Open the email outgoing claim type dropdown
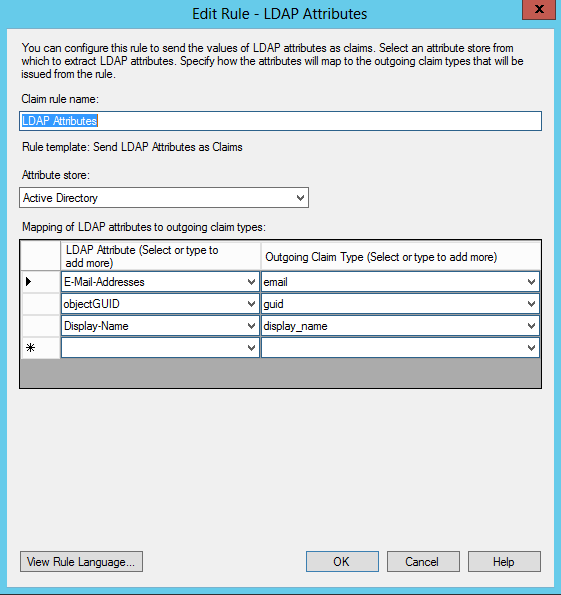The image size is (561, 595). tap(531, 282)
